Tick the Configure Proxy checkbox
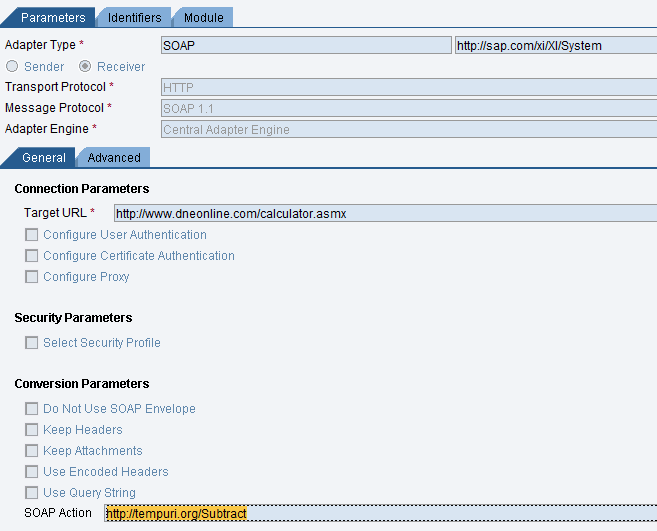657x531 pixels. (x=31, y=277)
